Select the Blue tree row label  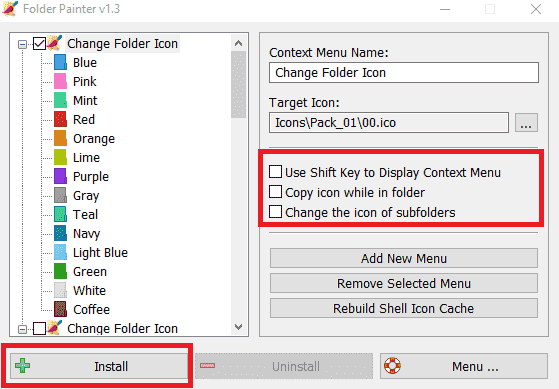85,62
